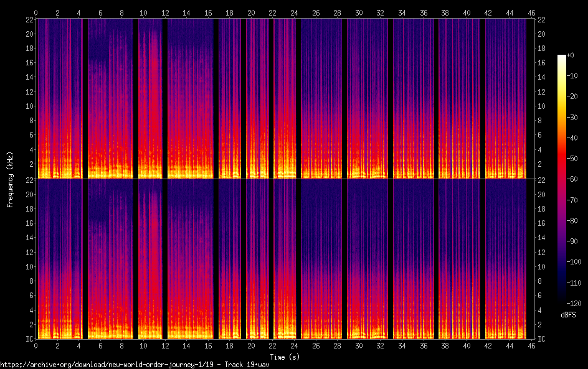Click the 24 second mark on bottom time axis
588x369 pixels.
coord(294,345)
